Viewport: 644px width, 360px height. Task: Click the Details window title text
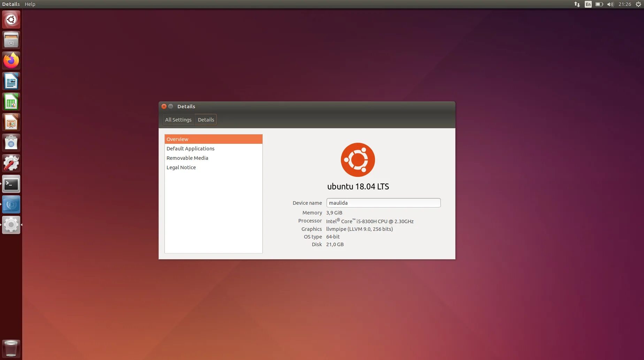pos(186,107)
